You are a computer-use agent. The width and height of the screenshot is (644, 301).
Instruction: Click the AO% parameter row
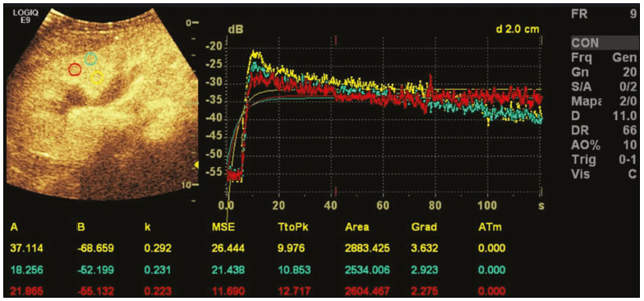tap(605, 145)
